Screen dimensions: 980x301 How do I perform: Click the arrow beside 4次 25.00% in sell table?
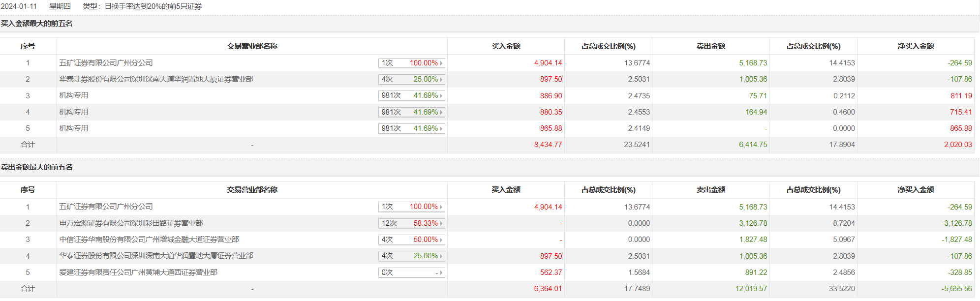click(441, 256)
